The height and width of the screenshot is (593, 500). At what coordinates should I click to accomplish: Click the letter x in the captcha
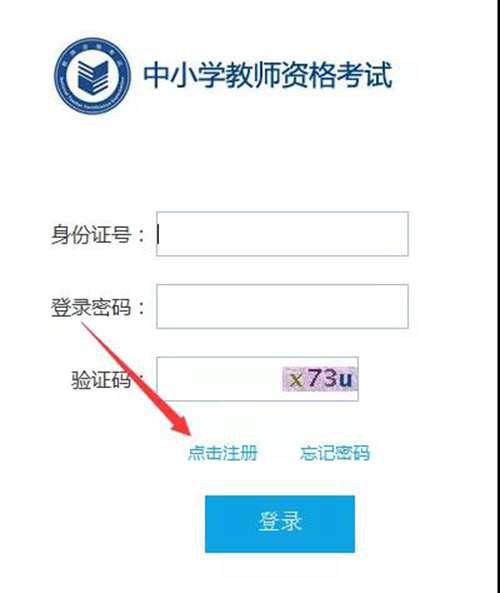[x=296, y=380]
